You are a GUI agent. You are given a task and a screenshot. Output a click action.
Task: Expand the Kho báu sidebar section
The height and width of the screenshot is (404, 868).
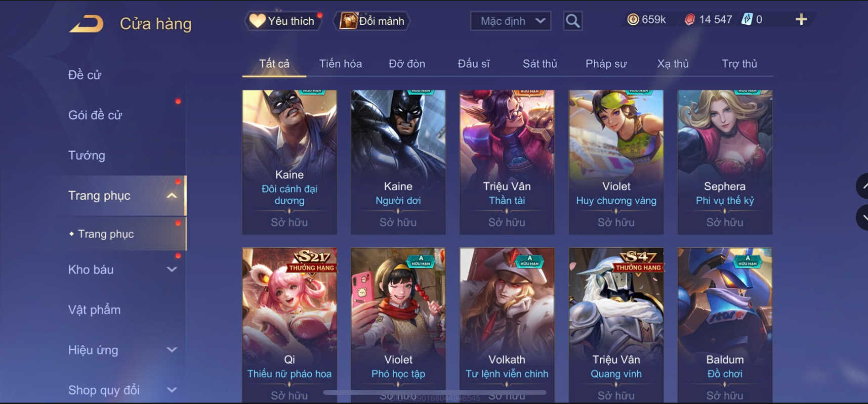coord(172,270)
